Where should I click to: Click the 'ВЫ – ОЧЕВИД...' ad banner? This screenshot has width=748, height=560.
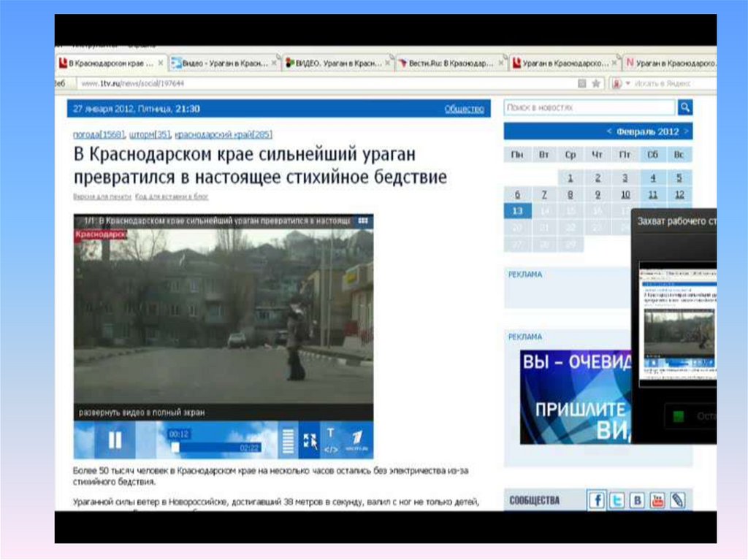pyautogui.click(x=576, y=397)
